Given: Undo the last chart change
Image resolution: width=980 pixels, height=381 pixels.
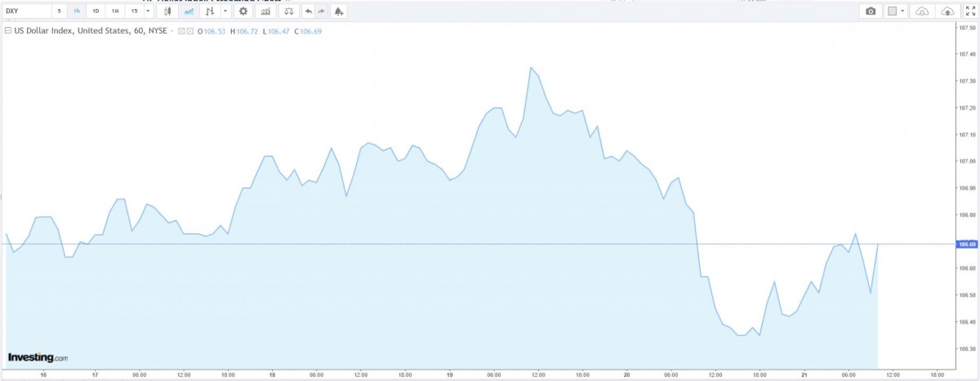Looking at the screenshot, I should 308,11.
